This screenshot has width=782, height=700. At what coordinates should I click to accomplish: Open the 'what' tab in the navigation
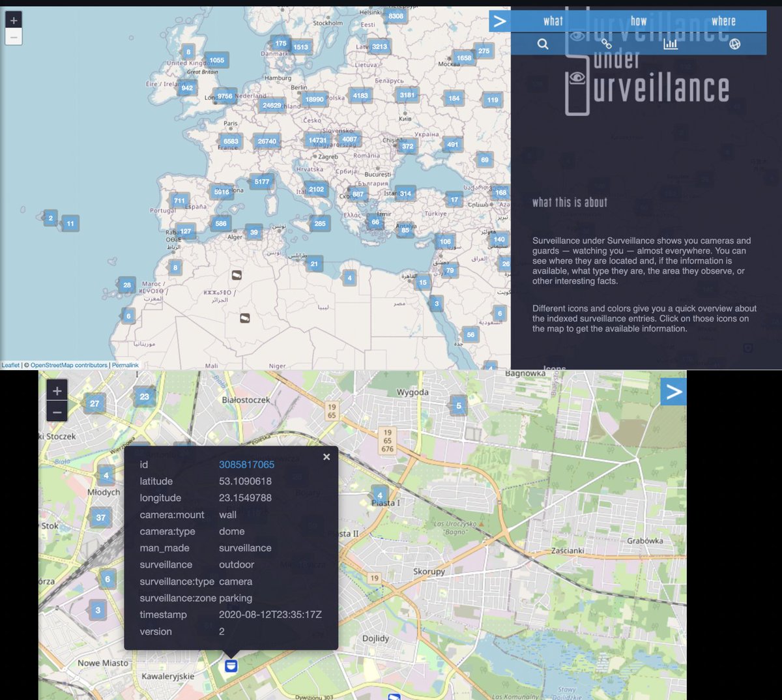[x=553, y=21]
